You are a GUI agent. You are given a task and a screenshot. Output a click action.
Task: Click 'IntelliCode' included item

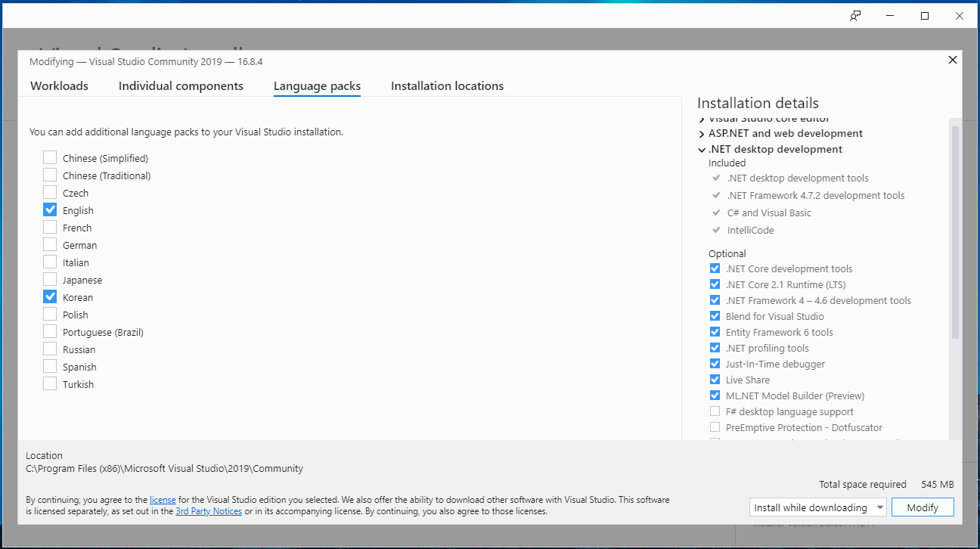pyautogui.click(x=751, y=230)
